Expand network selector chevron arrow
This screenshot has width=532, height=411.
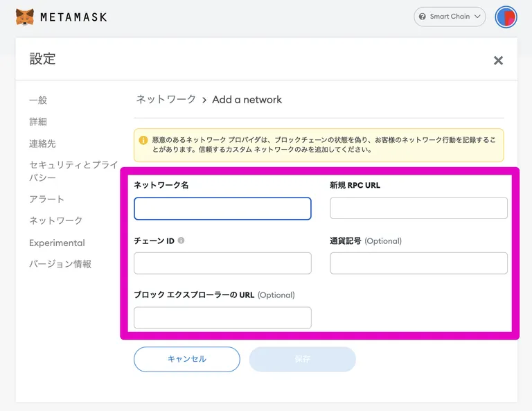(477, 17)
